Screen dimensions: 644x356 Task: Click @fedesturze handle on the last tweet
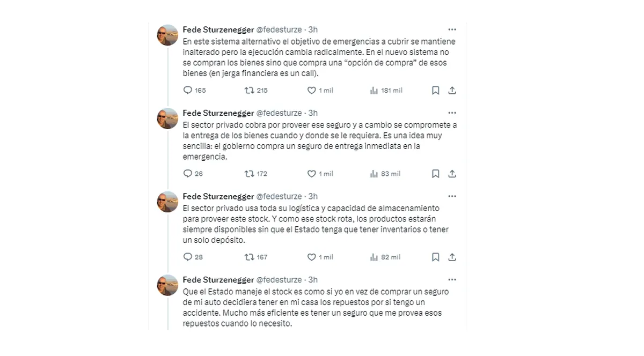coord(279,280)
